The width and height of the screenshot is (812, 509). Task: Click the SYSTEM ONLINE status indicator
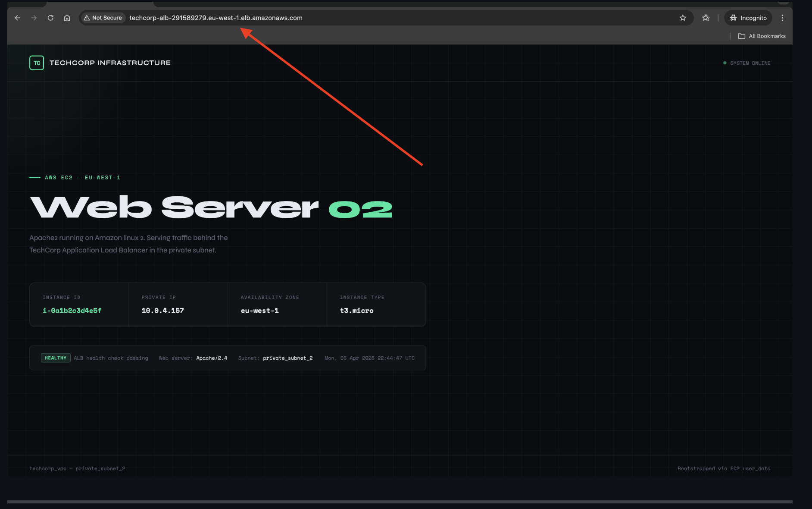tap(747, 63)
